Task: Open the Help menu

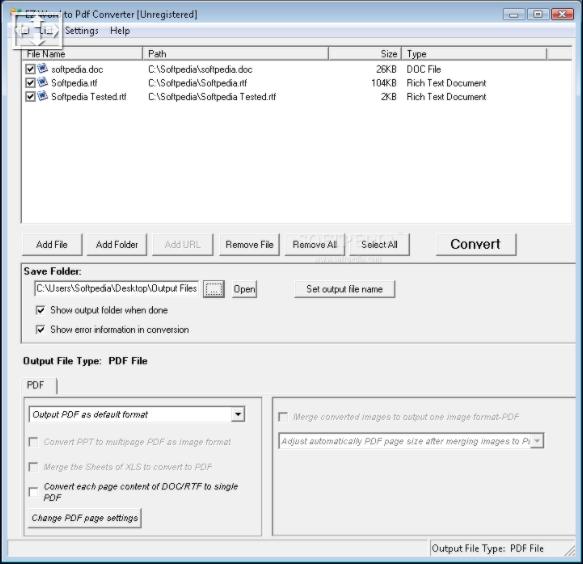Action: [120, 31]
